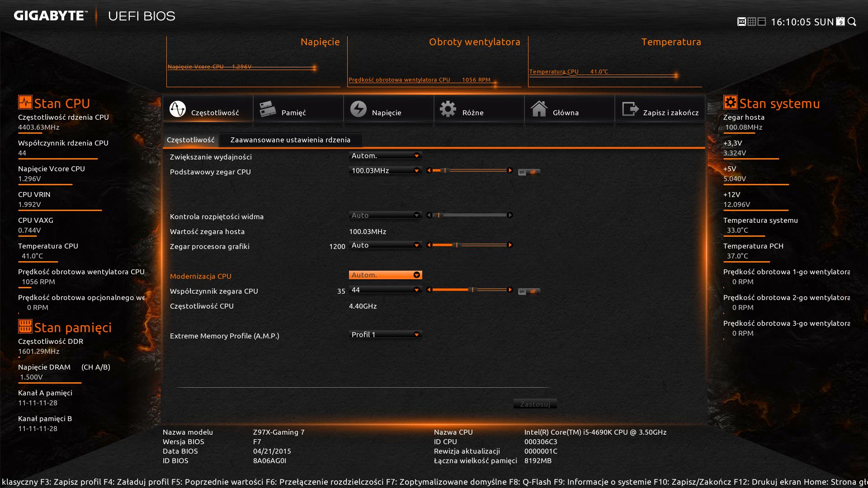Viewport: 868px width, 488px height.
Task: Open Zegar procesora grafiki Auto dropdown
Action: pos(385,245)
